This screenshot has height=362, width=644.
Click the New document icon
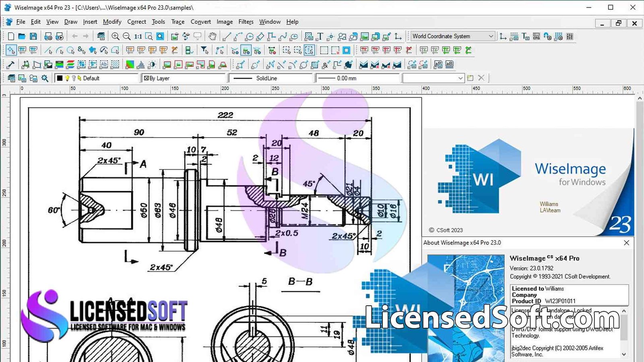[x=11, y=37]
